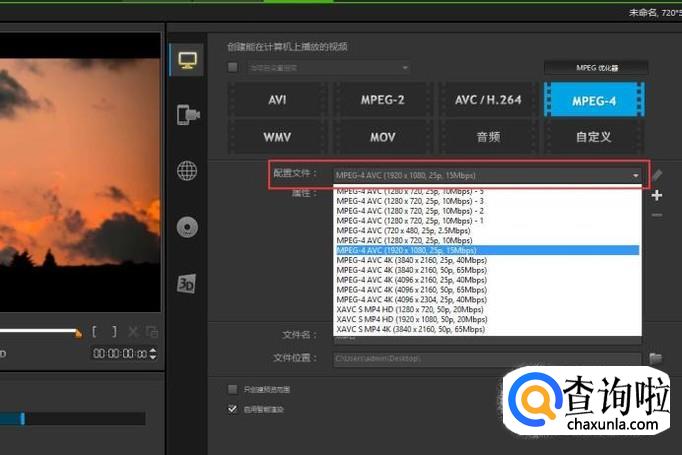Choose MPEG-4 AVC (1280 x 720, 25p, 10Mbps) - 2

point(488,211)
